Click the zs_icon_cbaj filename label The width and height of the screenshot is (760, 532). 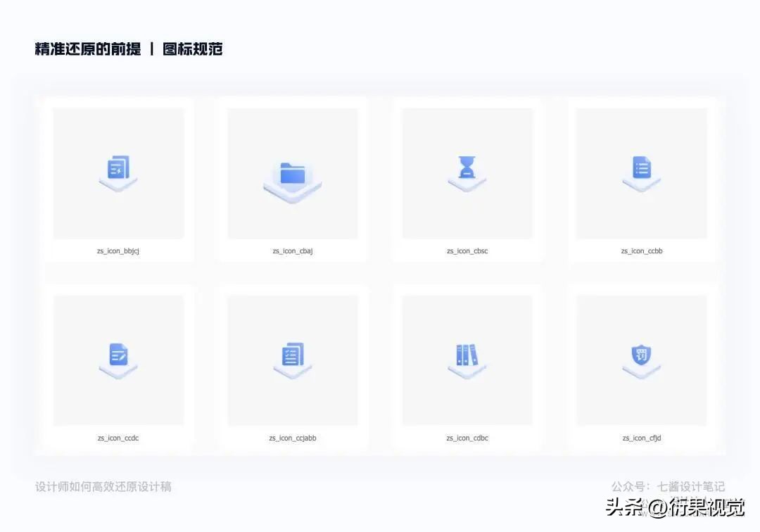(291, 251)
